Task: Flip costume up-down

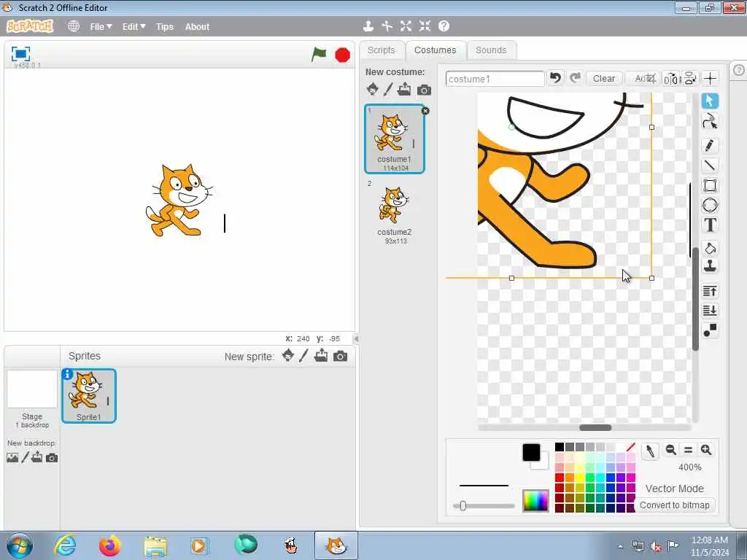Action: click(x=690, y=79)
